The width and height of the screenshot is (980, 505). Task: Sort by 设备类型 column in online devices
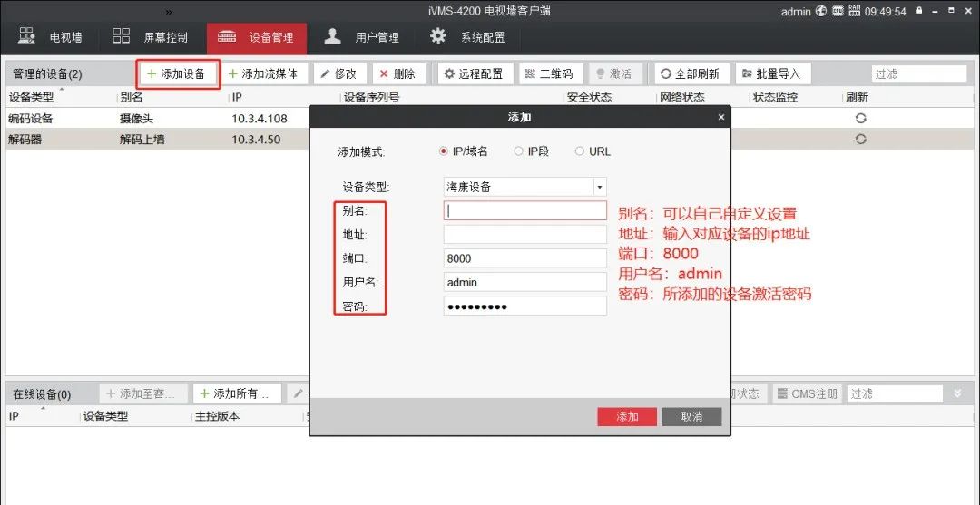pos(105,416)
